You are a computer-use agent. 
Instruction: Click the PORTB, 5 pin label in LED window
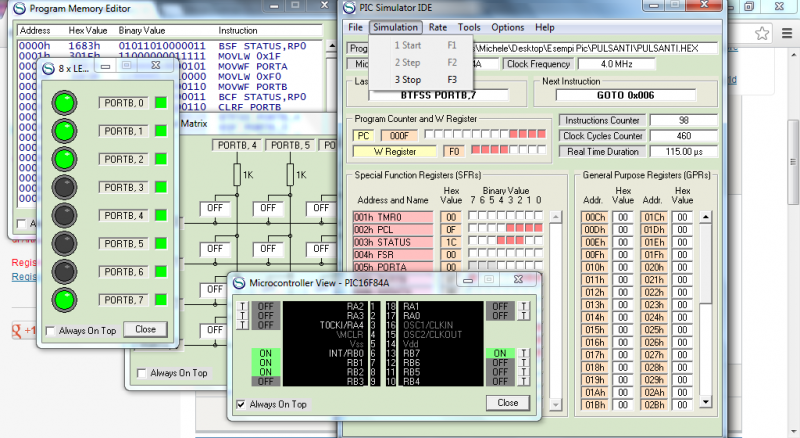coord(124,244)
